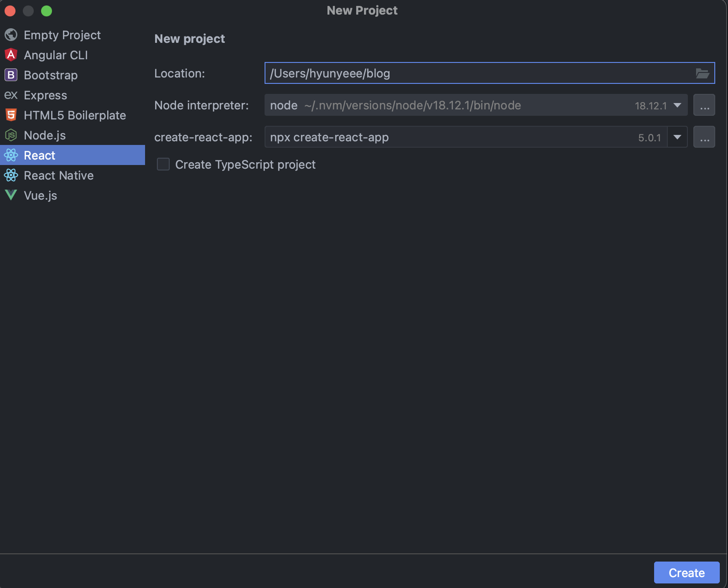The height and width of the screenshot is (588, 728).
Task: Browse for project location folder icon
Action: tap(702, 73)
